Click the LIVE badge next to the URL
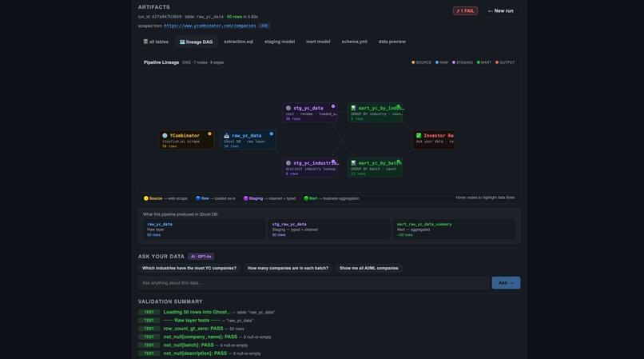Screen dimensions: 644x359 [x=264, y=26]
